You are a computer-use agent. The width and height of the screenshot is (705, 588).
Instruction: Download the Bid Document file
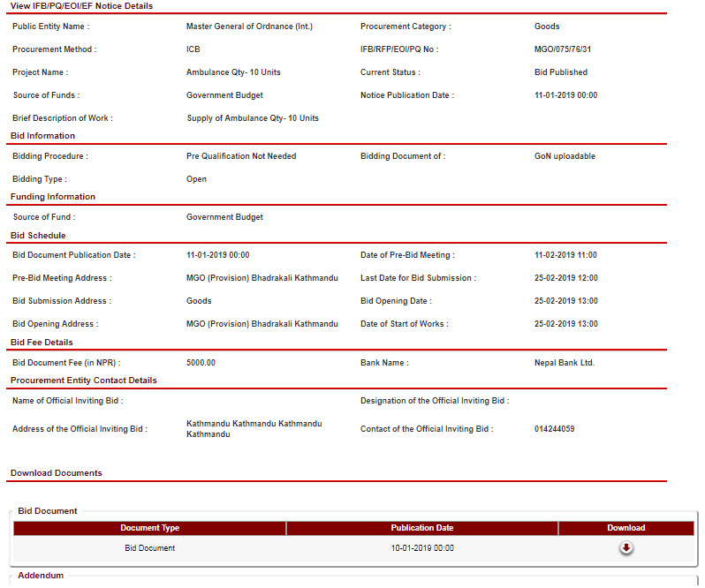point(625,548)
